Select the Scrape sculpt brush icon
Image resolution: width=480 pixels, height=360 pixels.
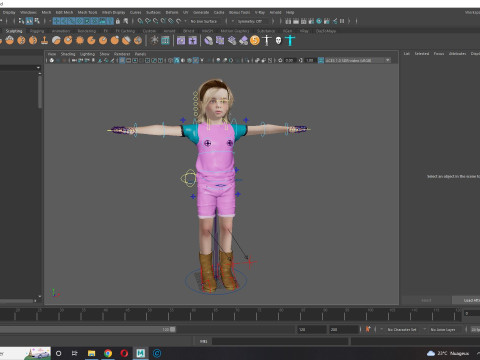tap(115, 41)
